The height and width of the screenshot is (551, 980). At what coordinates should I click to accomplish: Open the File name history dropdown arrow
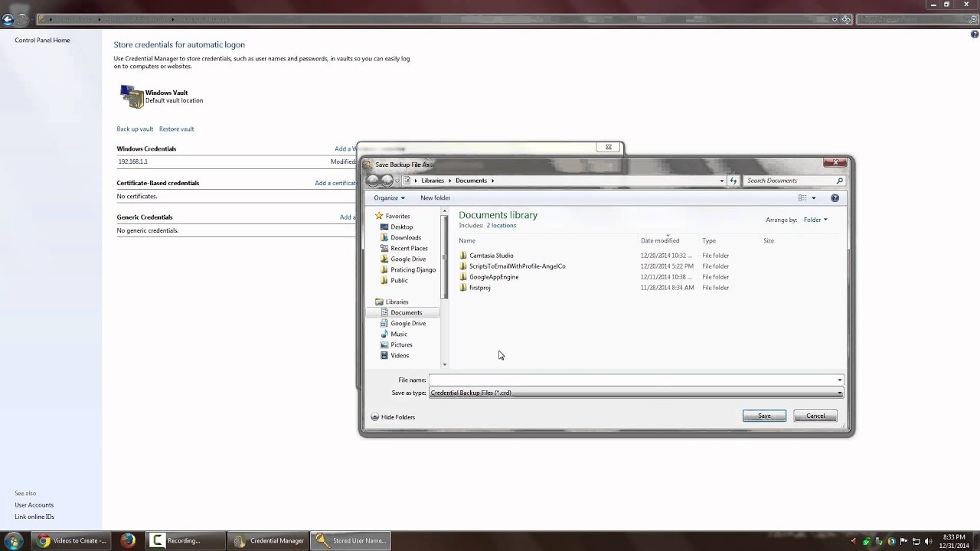(839, 380)
